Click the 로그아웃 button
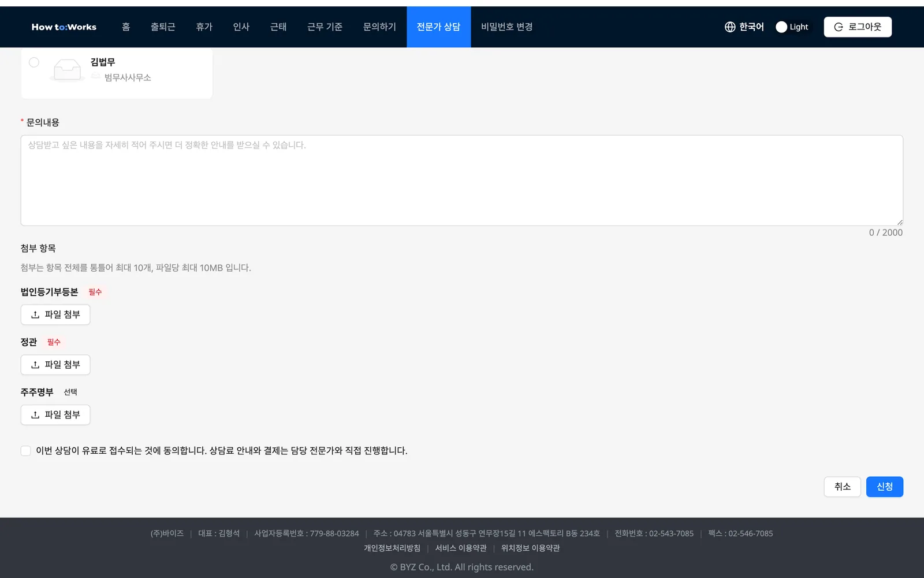Screen dimensions: 924x578 858,27
